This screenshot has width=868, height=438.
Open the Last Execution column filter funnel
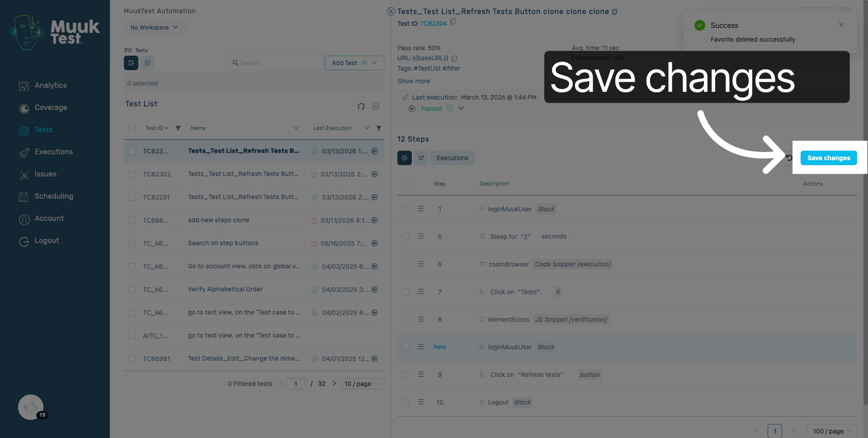379,128
